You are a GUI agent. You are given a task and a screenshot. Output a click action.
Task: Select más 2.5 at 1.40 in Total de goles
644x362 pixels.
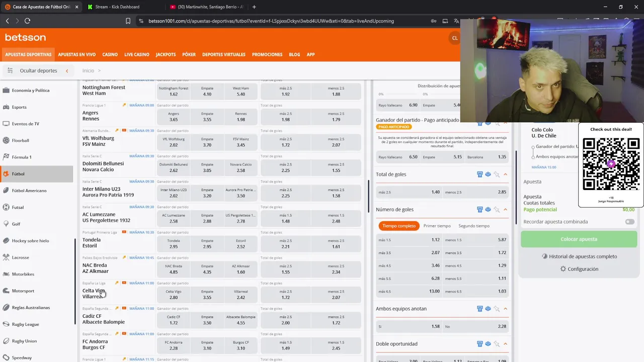pyautogui.click(x=409, y=192)
